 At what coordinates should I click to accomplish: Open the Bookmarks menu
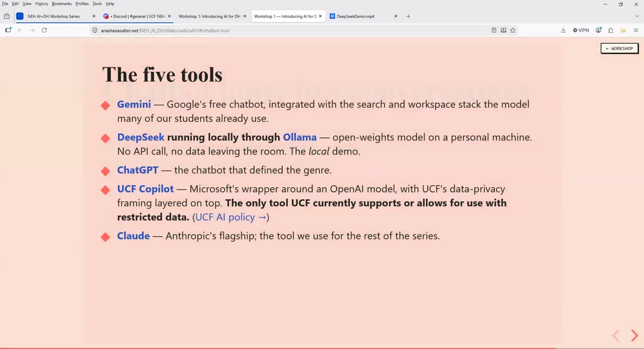pos(62,4)
